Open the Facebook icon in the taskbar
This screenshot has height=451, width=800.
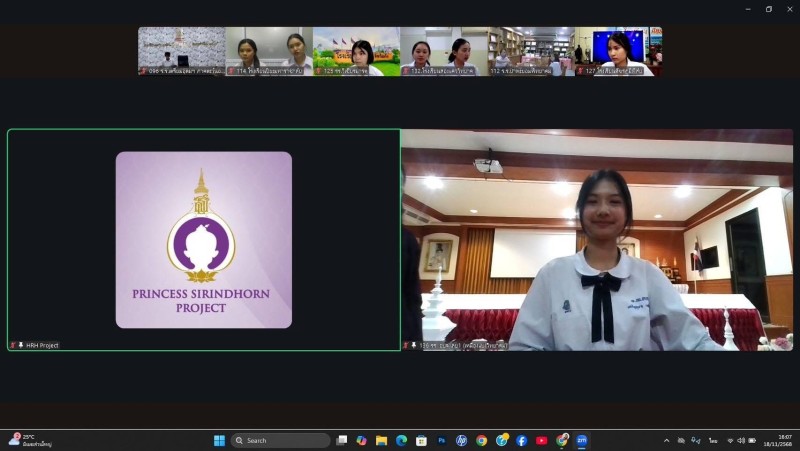(x=521, y=440)
